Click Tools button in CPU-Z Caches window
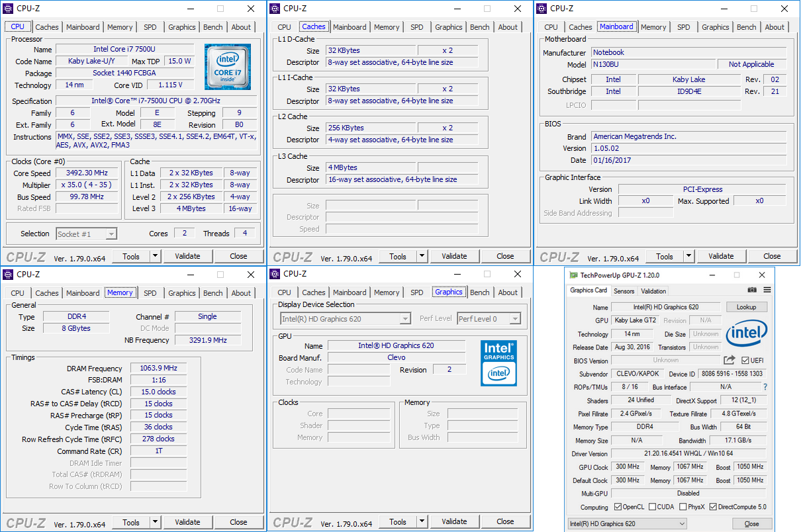 398,256
